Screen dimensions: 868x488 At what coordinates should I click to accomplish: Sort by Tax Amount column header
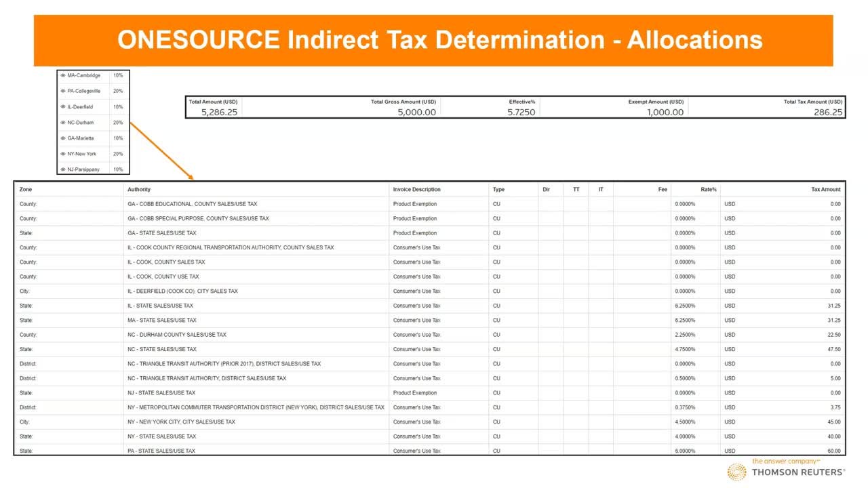[825, 190]
